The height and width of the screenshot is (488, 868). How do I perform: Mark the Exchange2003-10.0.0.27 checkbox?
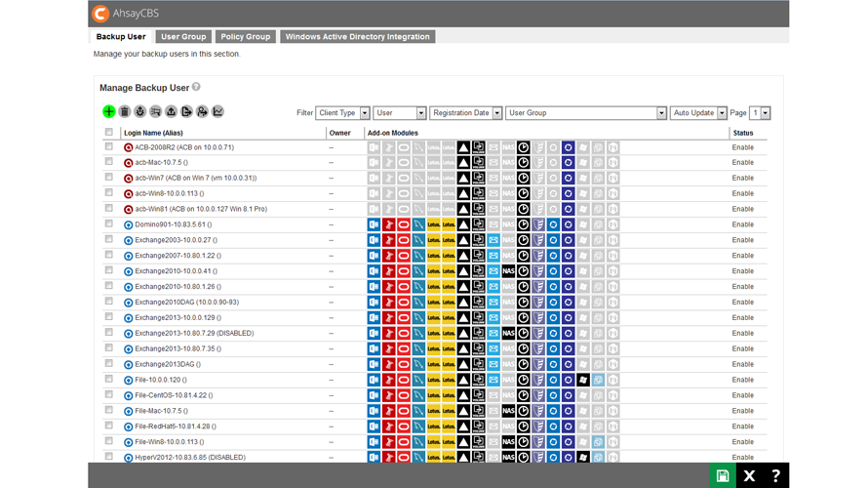coord(109,239)
